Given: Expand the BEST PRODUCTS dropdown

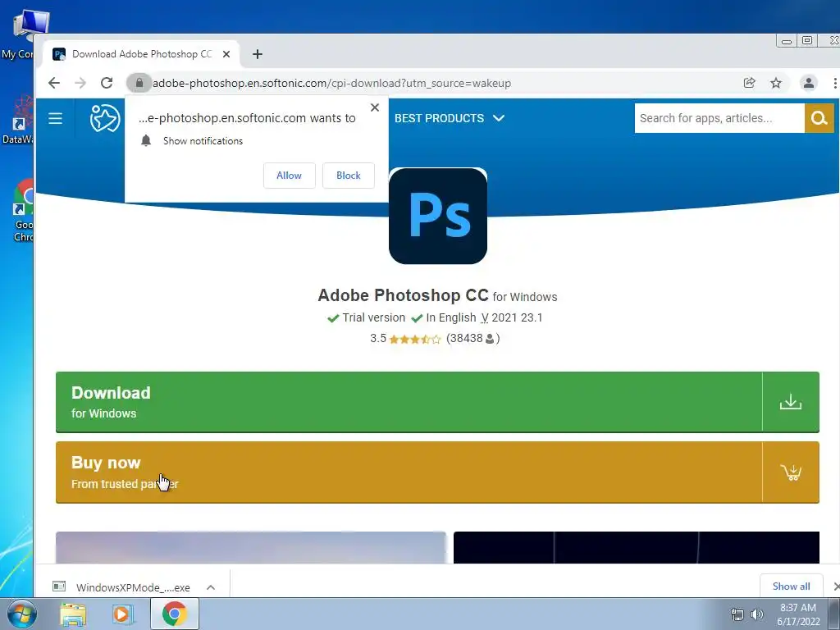Looking at the screenshot, I should point(450,118).
